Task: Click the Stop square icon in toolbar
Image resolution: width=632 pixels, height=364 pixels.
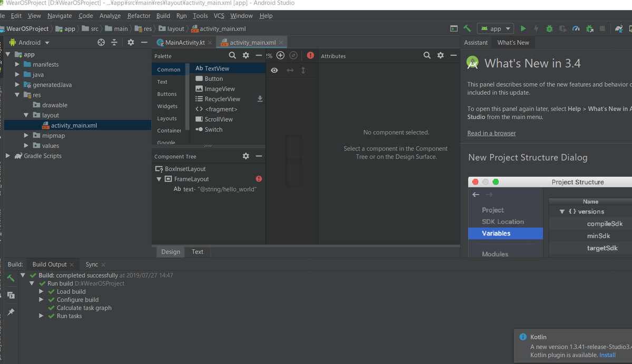Action: (x=603, y=28)
